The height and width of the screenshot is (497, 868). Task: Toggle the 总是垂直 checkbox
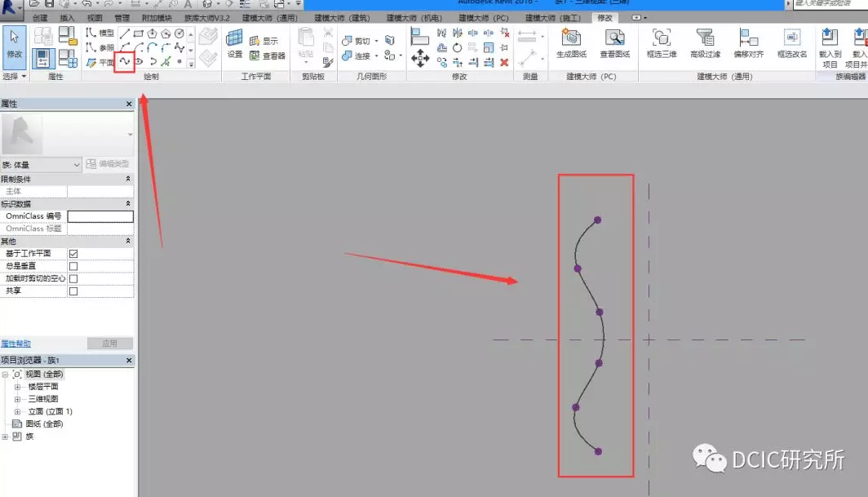pyautogui.click(x=73, y=266)
